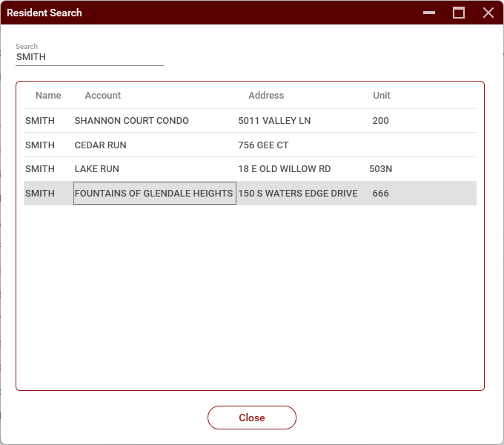Select the CEDAR RUN account cell

tap(101, 145)
